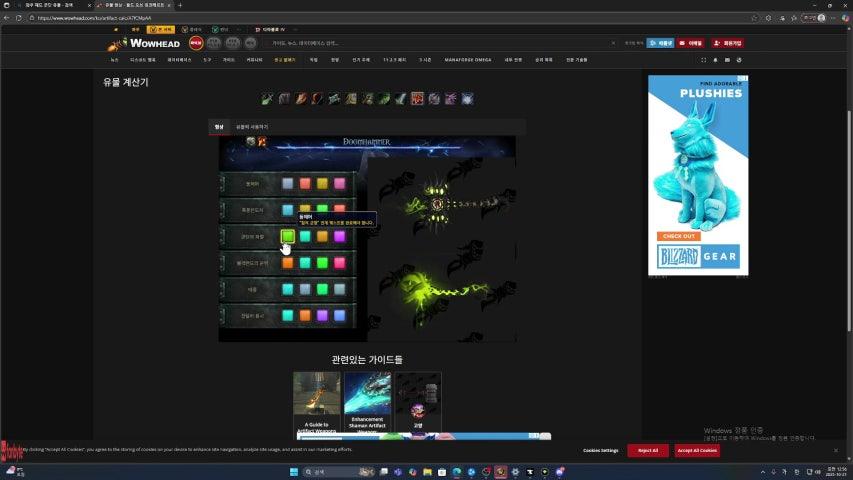853x480 pixels.
Task: Click the Accept All Cookies button
Action: pyautogui.click(x=697, y=450)
